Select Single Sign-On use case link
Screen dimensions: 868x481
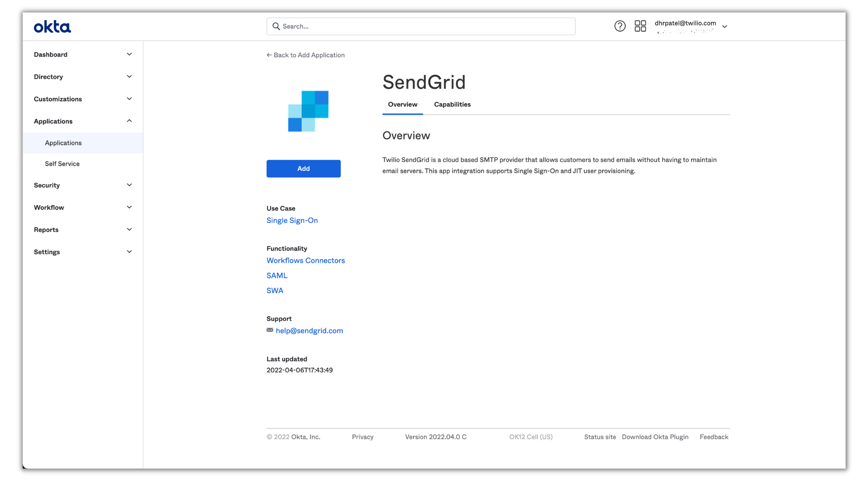pyautogui.click(x=292, y=220)
